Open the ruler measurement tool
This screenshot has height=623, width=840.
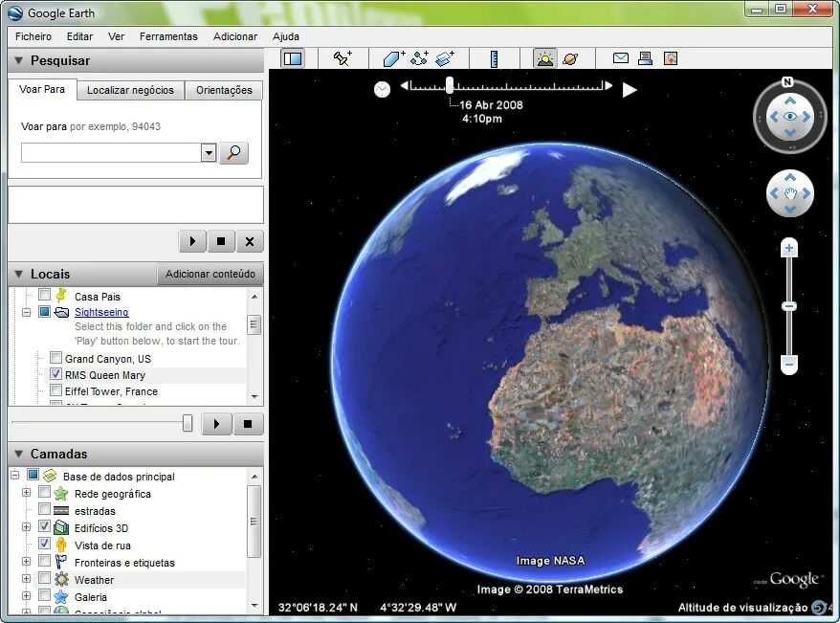(495, 57)
